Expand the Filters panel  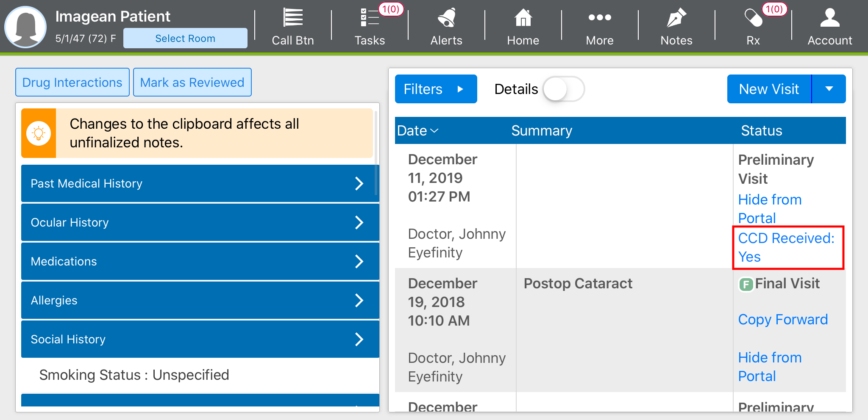[435, 89]
